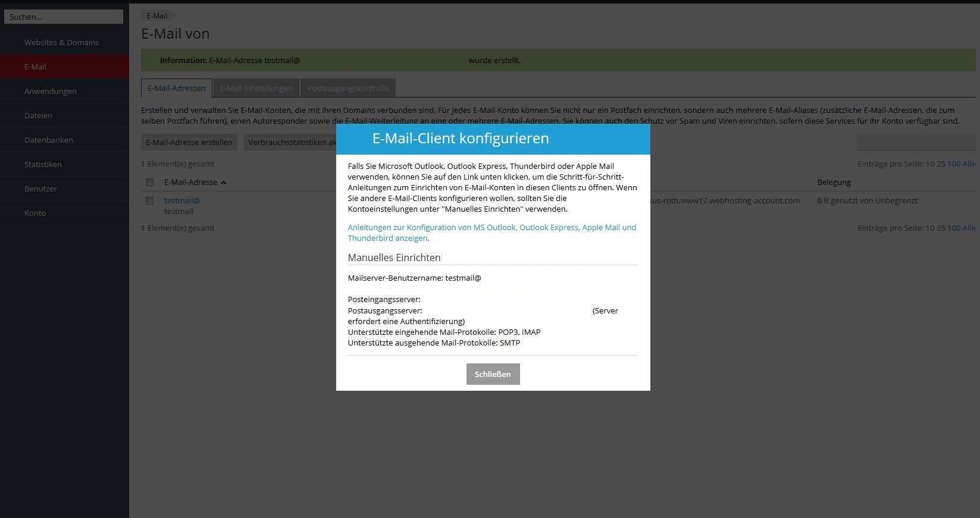Screen dimensions: 980x518
Task: Open Outlook and Thunderbird configuration guide link
Action: [x=491, y=233]
